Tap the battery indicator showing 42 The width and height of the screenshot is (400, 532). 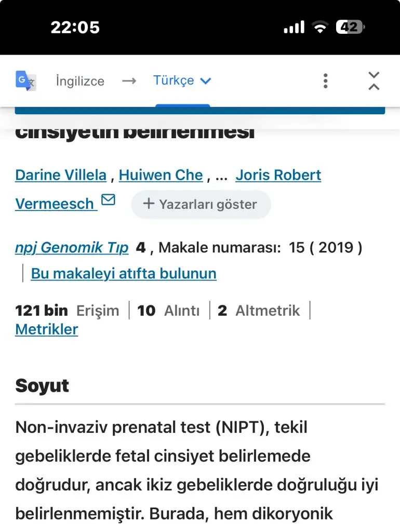[350, 27]
